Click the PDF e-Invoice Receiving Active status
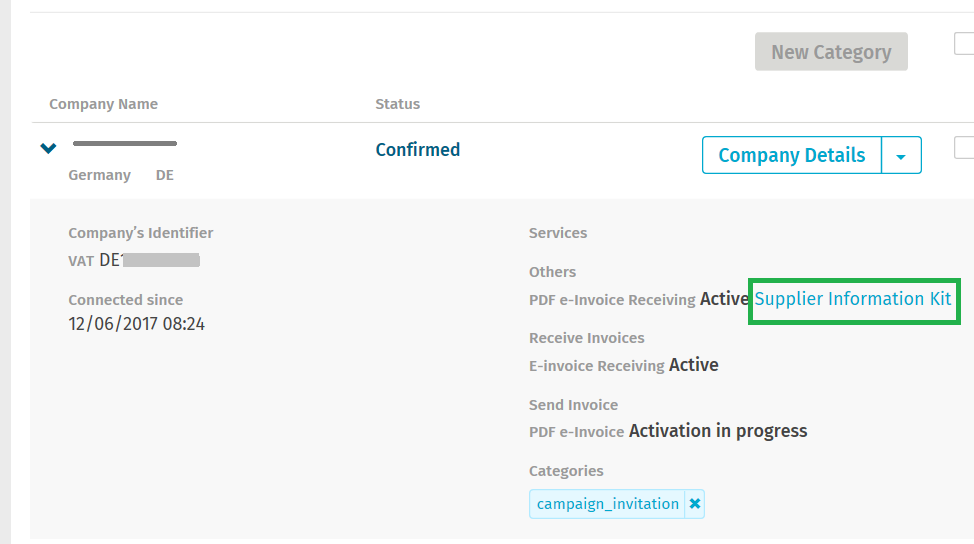 click(724, 299)
